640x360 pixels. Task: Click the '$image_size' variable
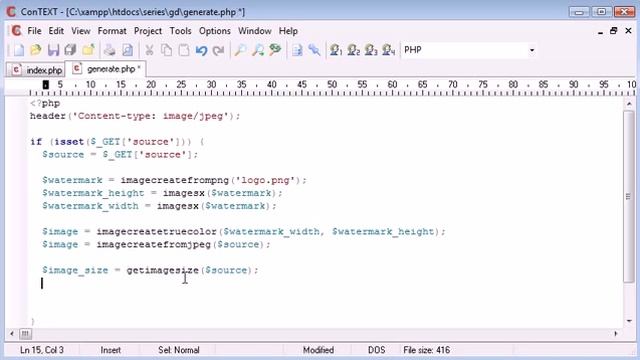point(75,270)
